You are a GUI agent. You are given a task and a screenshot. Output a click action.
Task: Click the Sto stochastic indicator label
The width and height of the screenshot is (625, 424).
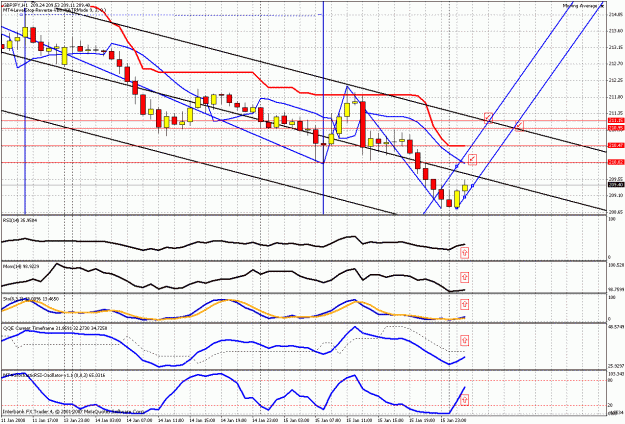(x=31, y=298)
